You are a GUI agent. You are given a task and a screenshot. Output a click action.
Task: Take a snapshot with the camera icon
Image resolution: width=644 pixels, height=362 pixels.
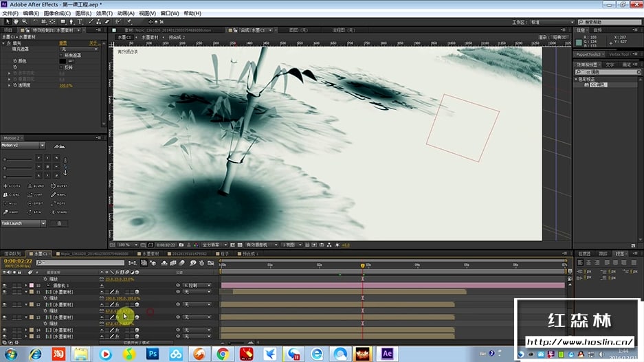pyautogui.click(x=181, y=245)
